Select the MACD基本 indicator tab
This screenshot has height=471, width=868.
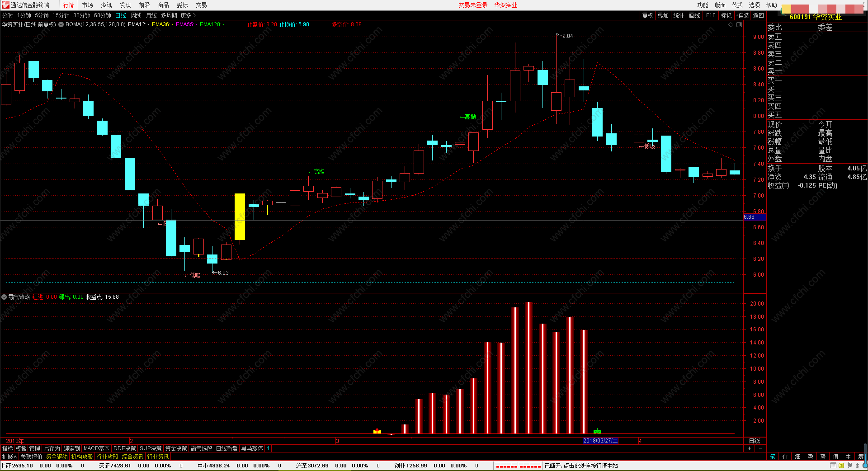(96, 448)
